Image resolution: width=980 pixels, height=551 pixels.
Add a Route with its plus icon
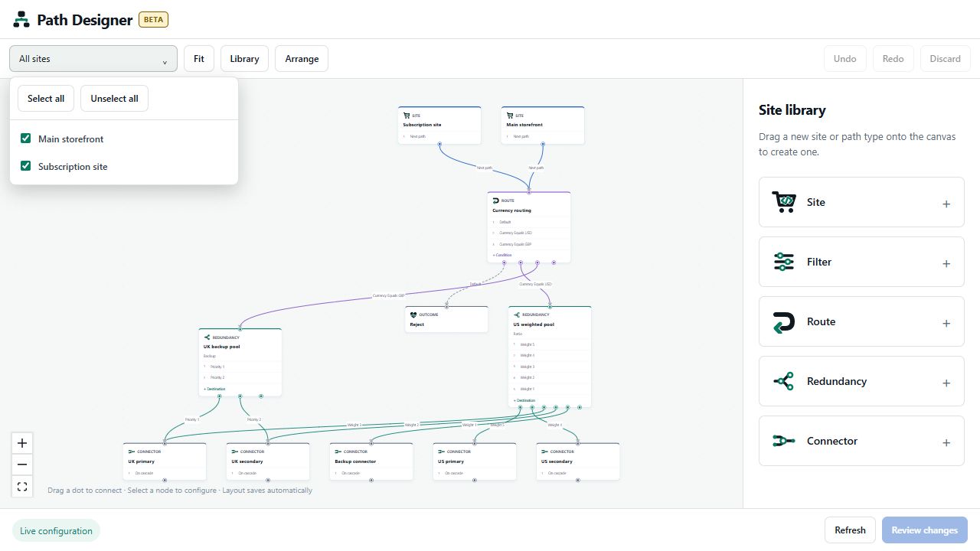pyautogui.click(x=946, y=323)
